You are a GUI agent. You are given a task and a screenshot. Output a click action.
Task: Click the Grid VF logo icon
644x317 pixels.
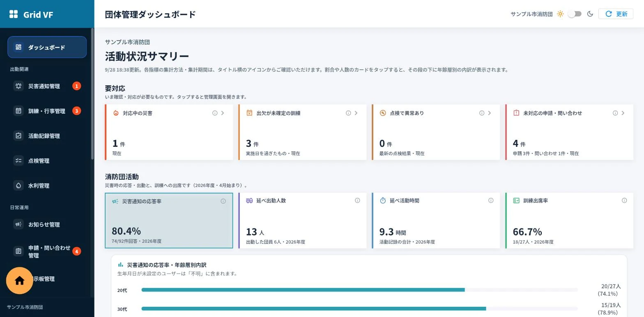point(14,14)
